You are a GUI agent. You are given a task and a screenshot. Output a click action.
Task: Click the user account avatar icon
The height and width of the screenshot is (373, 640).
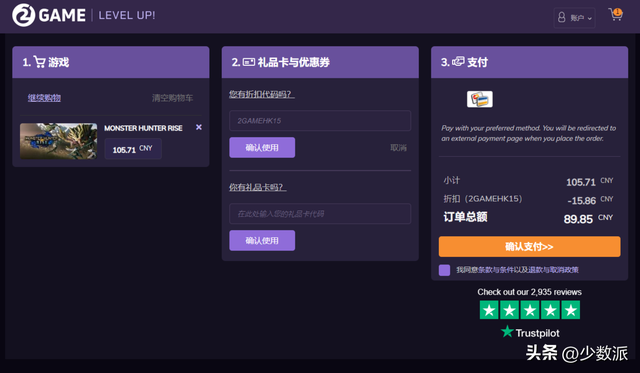click(562, 18)
